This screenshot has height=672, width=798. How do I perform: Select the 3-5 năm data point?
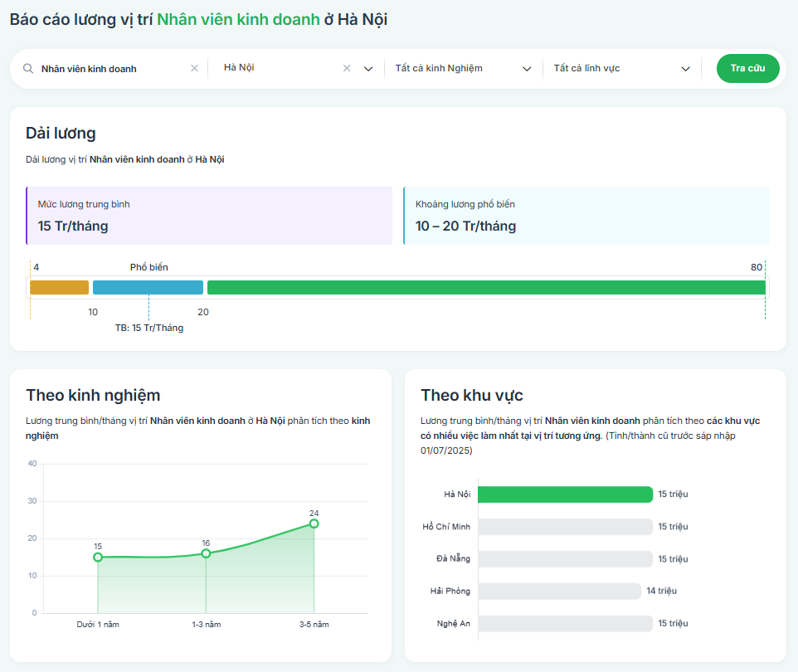click(314, 523)
